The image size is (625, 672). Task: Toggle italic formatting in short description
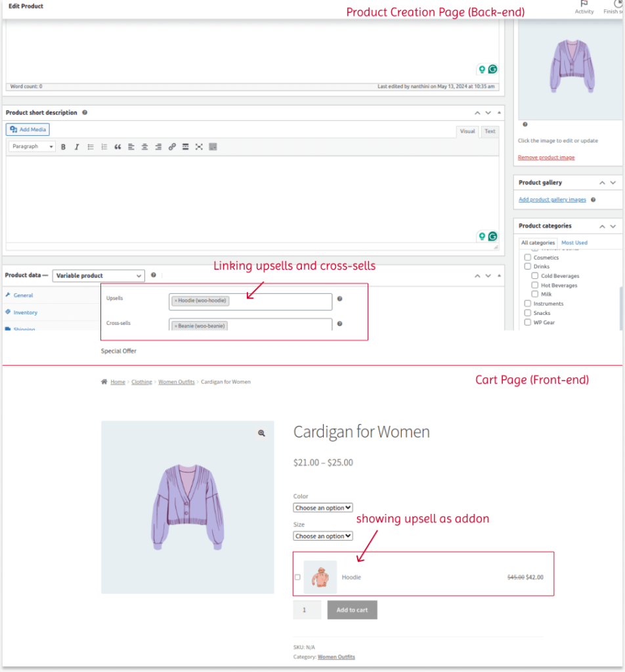pyautogui.click(x=77, y=146)
